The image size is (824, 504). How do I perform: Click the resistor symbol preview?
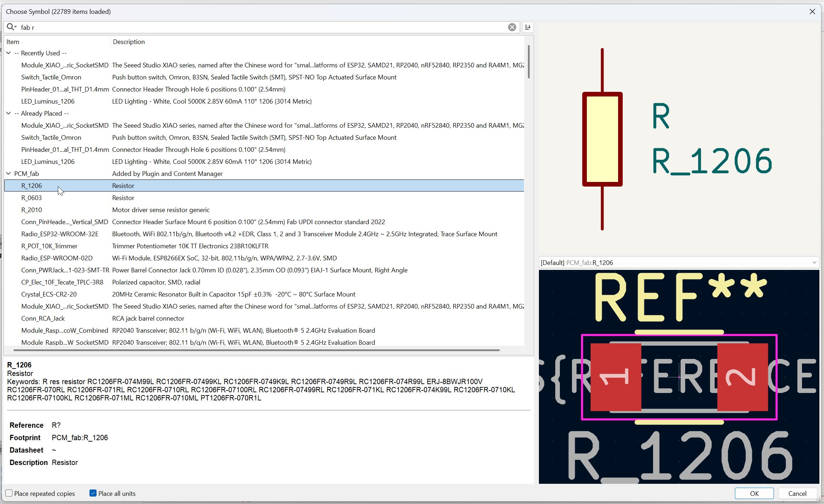[x=602, y=139]
